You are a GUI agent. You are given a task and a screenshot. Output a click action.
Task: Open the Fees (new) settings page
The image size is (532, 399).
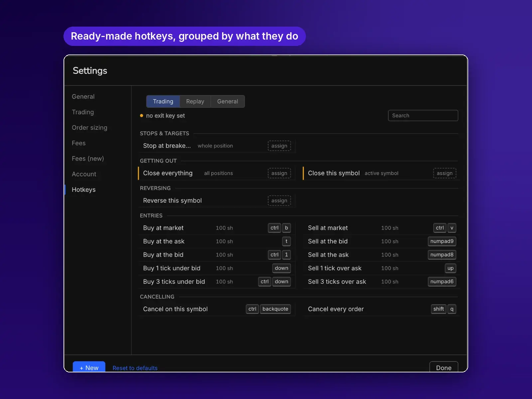(x=88, y=159)
